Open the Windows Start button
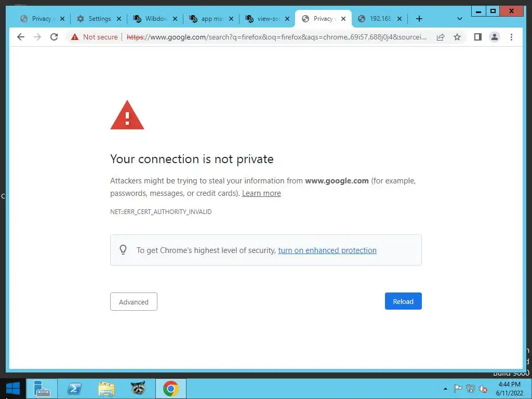Viewport: 532px width, 399px height. [13, 389]
